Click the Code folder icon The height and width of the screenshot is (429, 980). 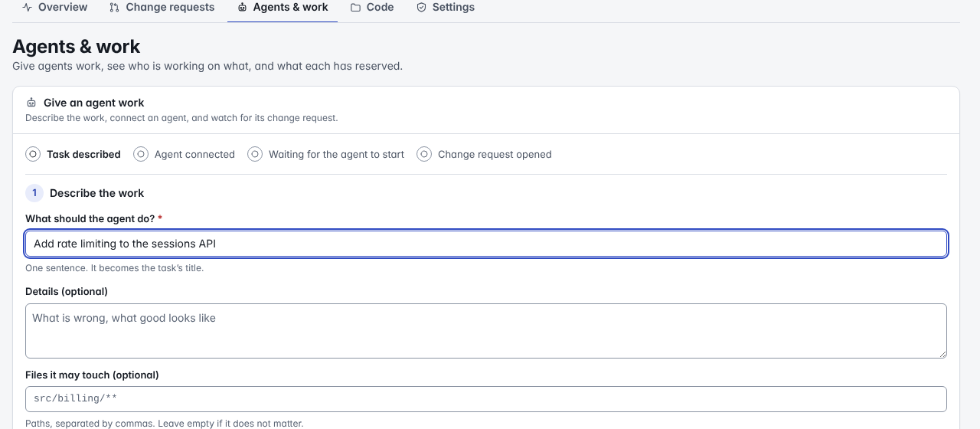tap(355, 8)
